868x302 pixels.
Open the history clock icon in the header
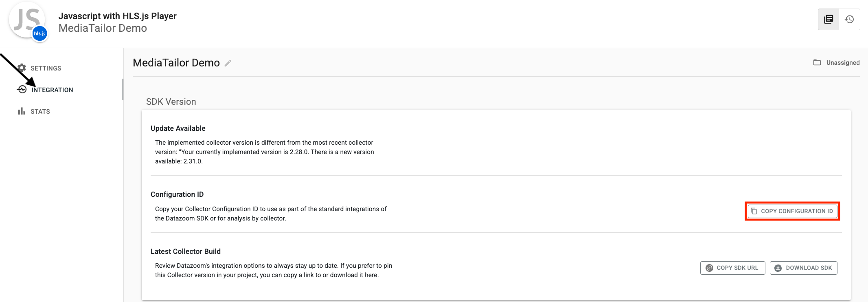pyautogui.click(x=849, y=19)
